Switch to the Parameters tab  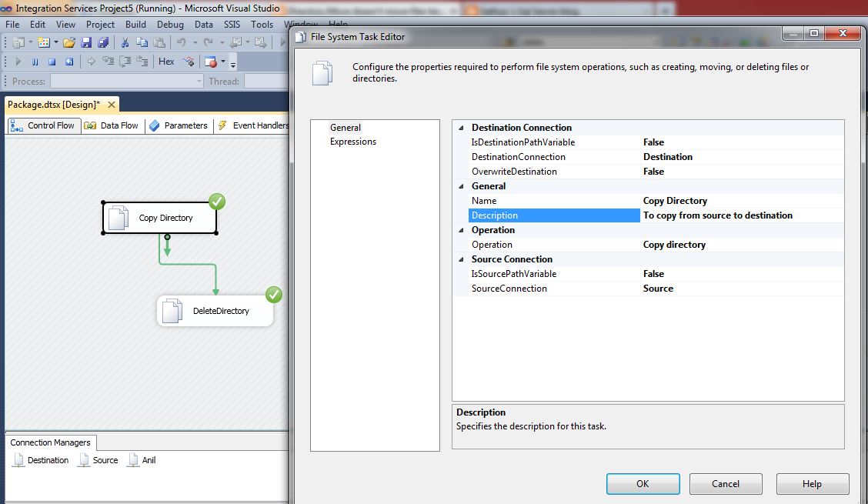(x=179, y=125)
